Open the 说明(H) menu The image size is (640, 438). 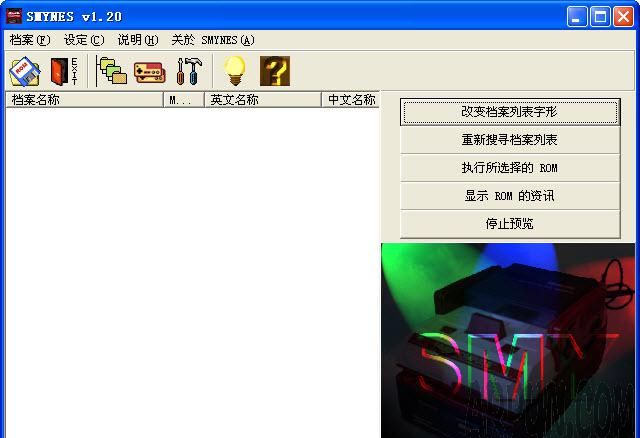click(x=138, y=40)
